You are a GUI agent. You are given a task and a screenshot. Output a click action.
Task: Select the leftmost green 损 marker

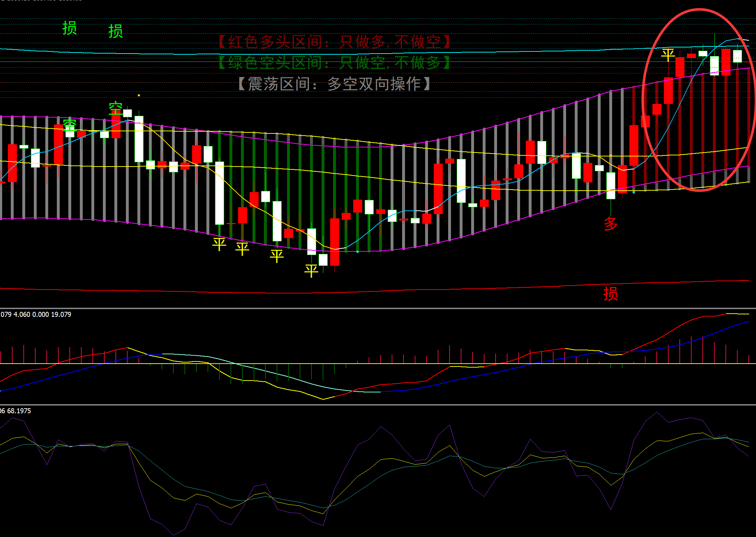(69, 28)
